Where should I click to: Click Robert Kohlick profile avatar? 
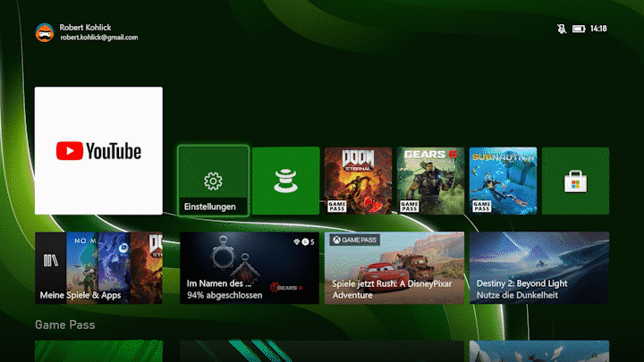click(45, 32)
